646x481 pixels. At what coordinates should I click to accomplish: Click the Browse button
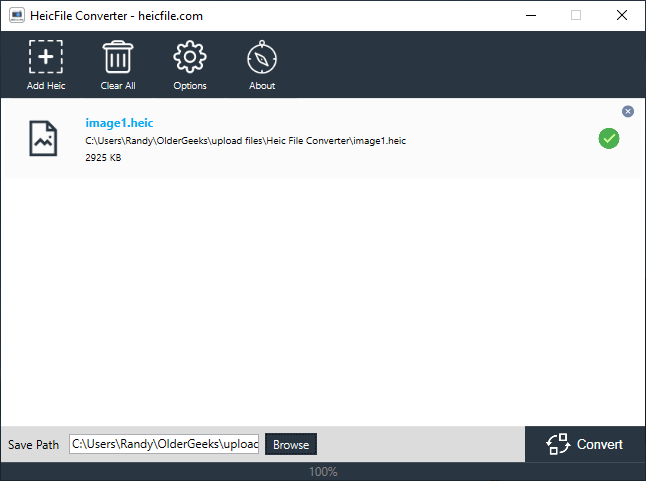(291, 444)
